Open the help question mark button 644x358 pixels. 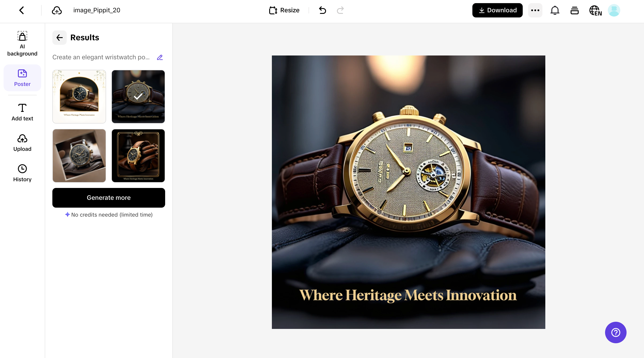pos(616,332)
